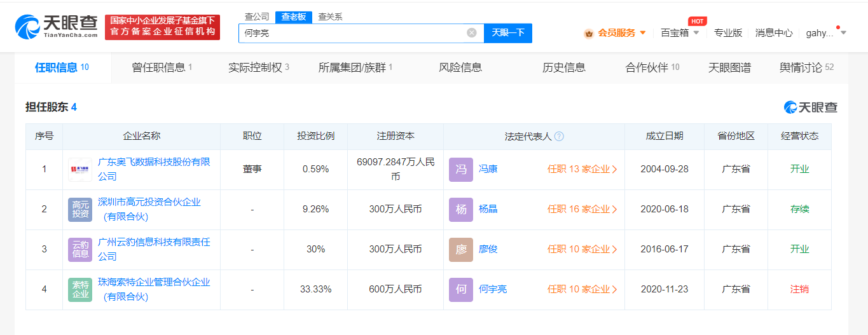The width and height of the screenshot is (868, 335).
Task: Switch to the 查公司 search tab
Action: coord(257,17)
